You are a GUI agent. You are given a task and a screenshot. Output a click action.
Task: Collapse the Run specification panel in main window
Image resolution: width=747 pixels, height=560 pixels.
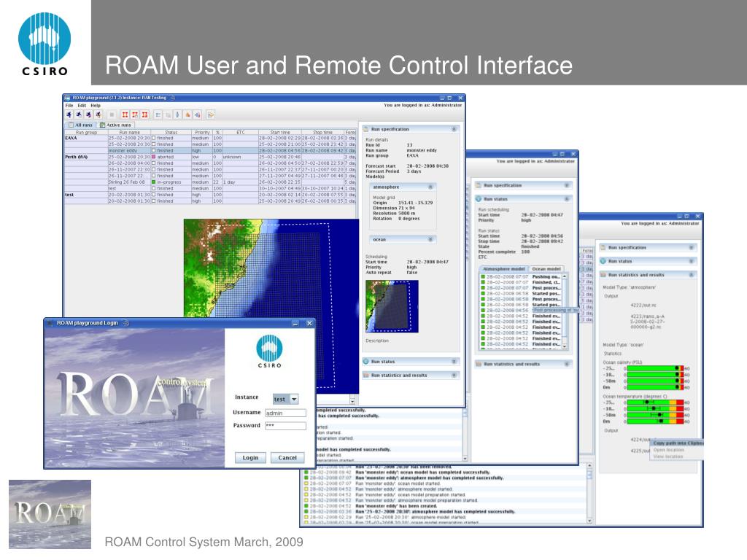(454, 129)
